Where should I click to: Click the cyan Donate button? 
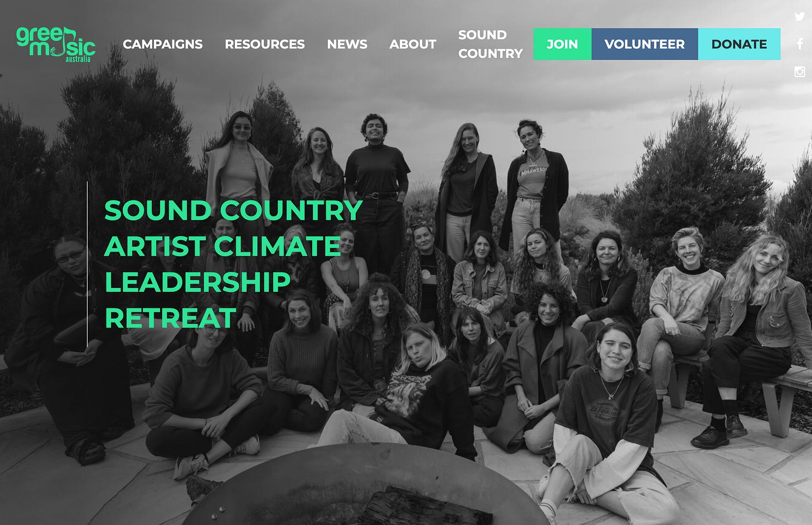pos(739,44)
